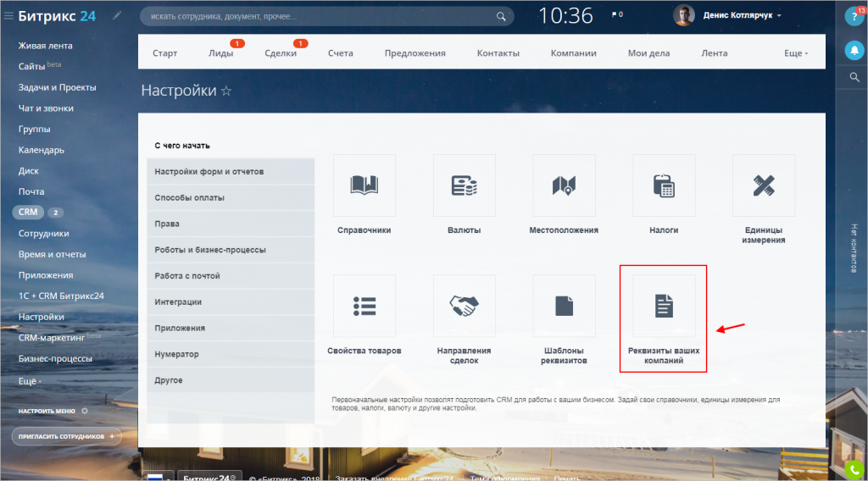The width and height of the screenshot is (868, 481).
Task: Select С чего начать settings section
Action: pyautogui.click(x=231, y=146)
